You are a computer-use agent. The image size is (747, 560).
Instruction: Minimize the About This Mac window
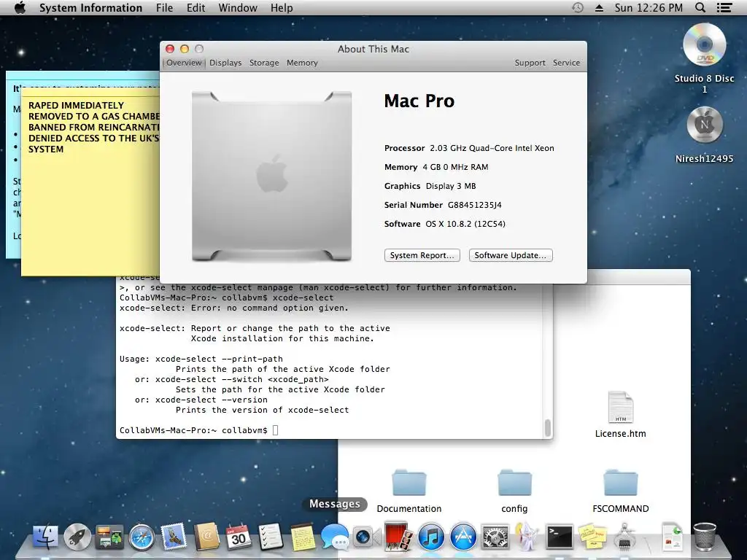(x=185, y=49)
